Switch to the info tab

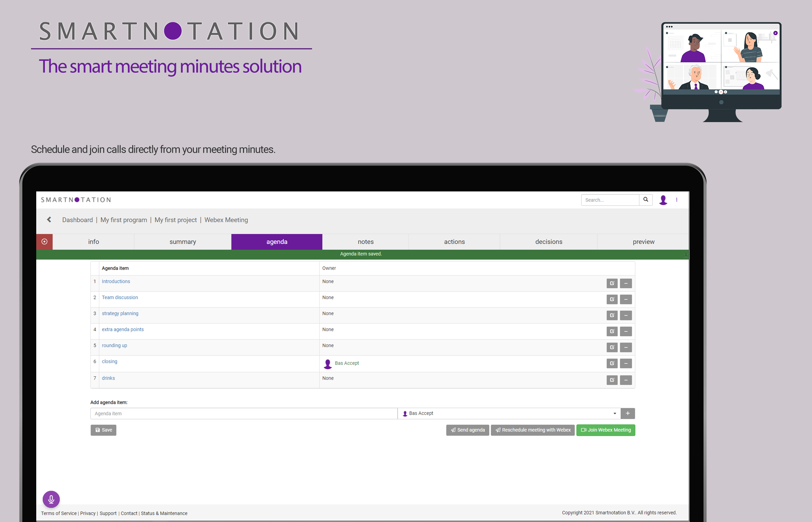94,242
